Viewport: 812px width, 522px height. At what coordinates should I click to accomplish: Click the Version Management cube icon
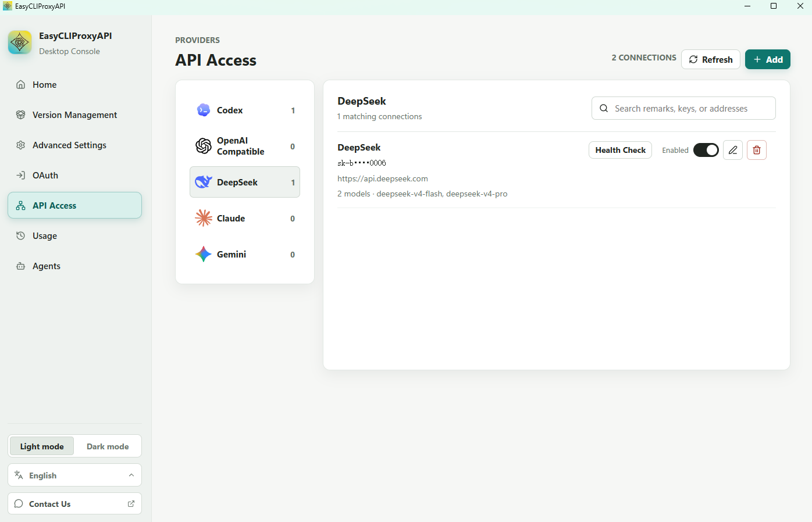[x=21, y=115]
